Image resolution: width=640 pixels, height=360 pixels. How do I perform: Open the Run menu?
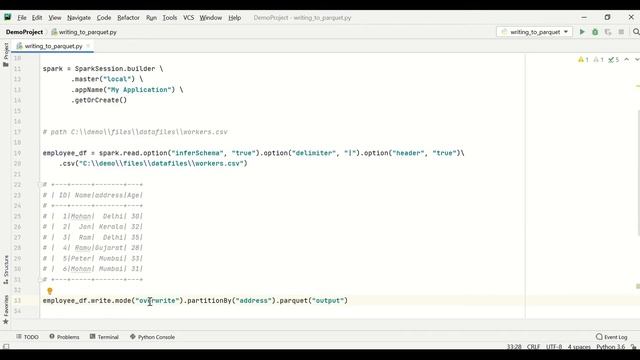151,18
